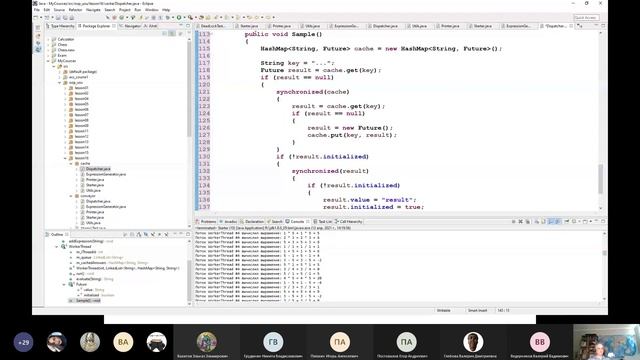
Task: Open the File menu
Action: [36, 10]
